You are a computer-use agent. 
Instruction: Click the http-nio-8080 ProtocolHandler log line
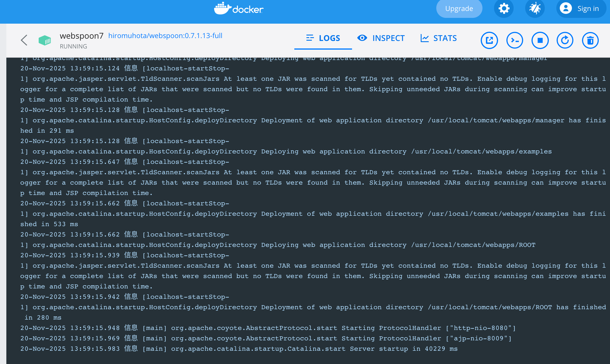[x=267, y=328]
